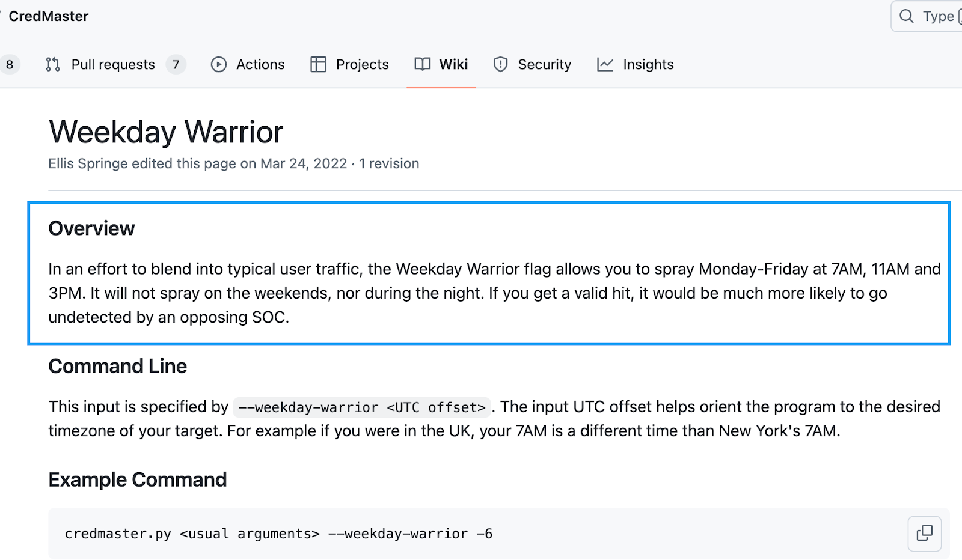This screenshot has width=962, height=560.
Task: Switch to the Actions tab
Action: [x=260, y=64]
